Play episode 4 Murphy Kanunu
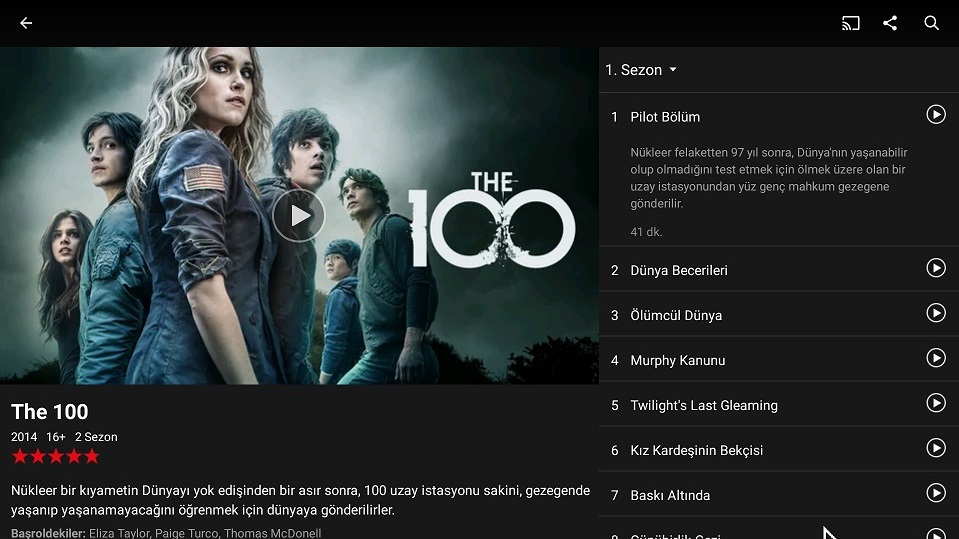Viewport: 959px width, 539px height. [x=936, y=358]
